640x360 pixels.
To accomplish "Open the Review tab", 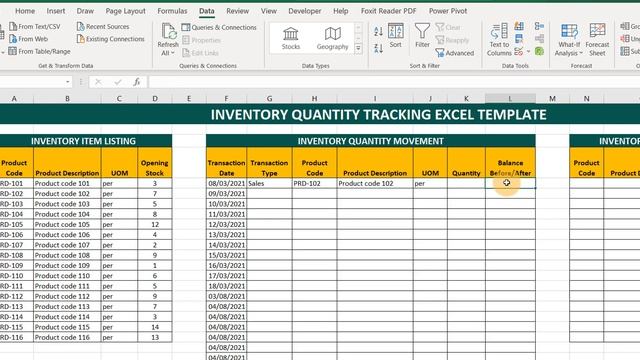I will (238, 11).
